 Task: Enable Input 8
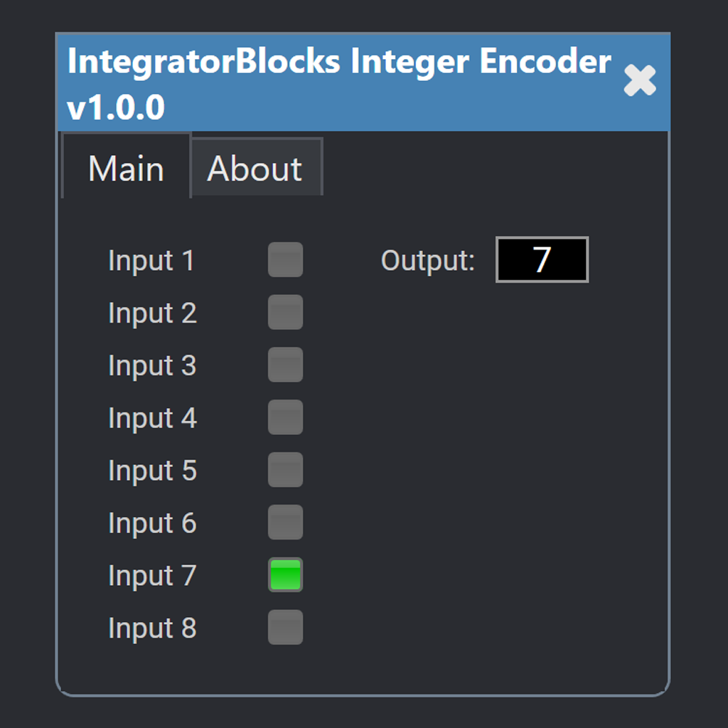[x=285, y=628]
